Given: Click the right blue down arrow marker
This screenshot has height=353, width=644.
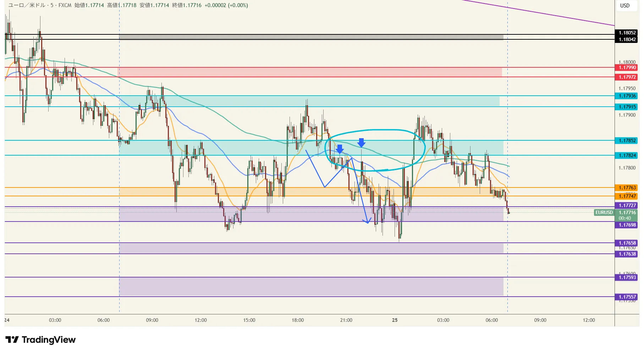Looking at the screenshot, I should 361,143.
